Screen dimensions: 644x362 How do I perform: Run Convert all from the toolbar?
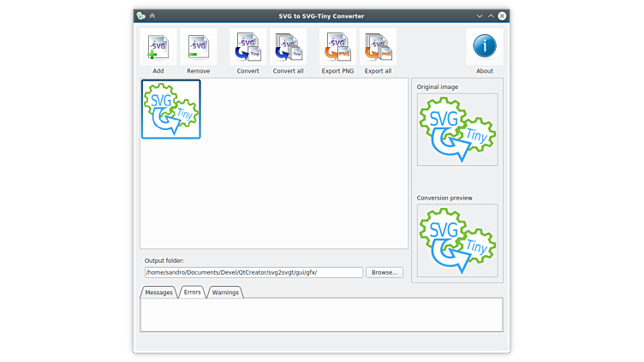pyautogui.click(x=289, y=48)
